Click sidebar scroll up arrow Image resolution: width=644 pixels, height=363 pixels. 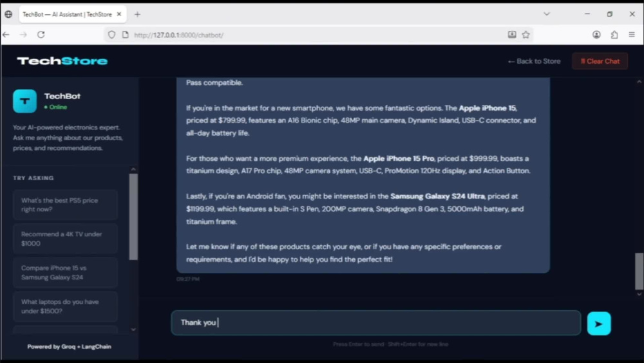[133, 169]
